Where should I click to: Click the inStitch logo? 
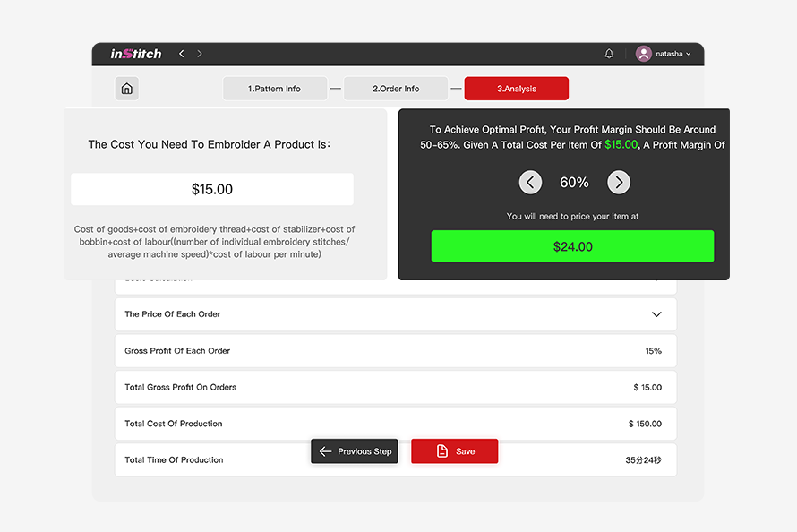pyautogui.click(x=136, y=54)
